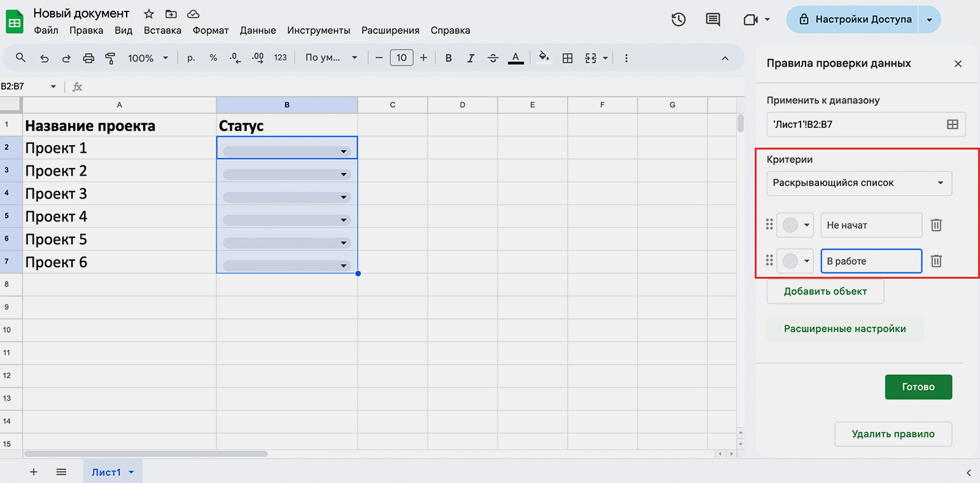Click drag handle beside Не начат
980x483 pixels.
pos(769,225)
